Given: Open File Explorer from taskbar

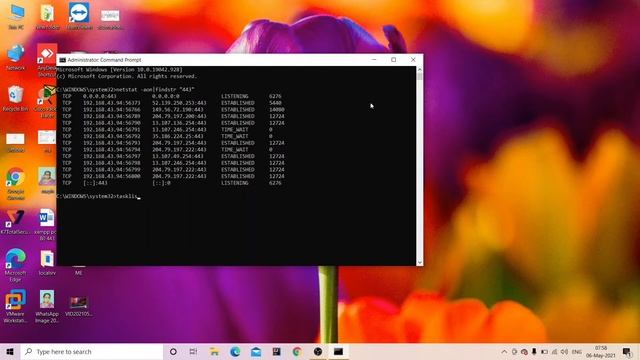Looking at the screenshot, I should click(214, 351).
